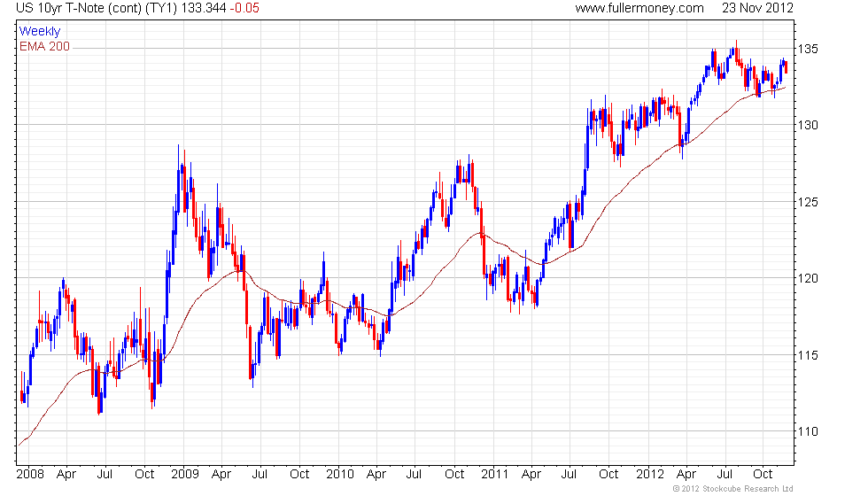This screenshot has height=496, width=868.
Task: Click the price change value -0.05
Action: 244,8
